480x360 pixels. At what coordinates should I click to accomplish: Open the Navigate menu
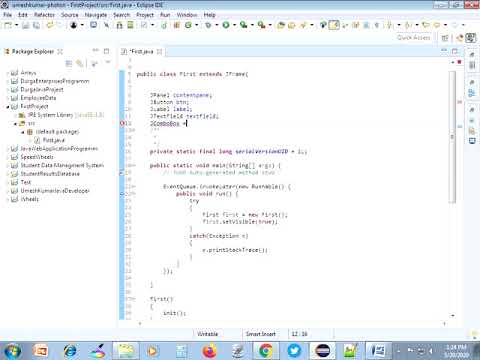click(x=96, y=15)
